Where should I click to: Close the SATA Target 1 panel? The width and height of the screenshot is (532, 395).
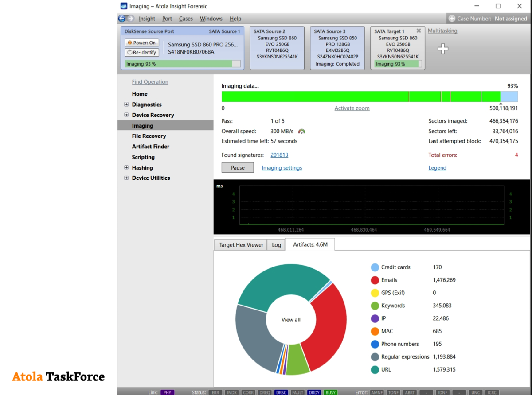pos(419,31)
